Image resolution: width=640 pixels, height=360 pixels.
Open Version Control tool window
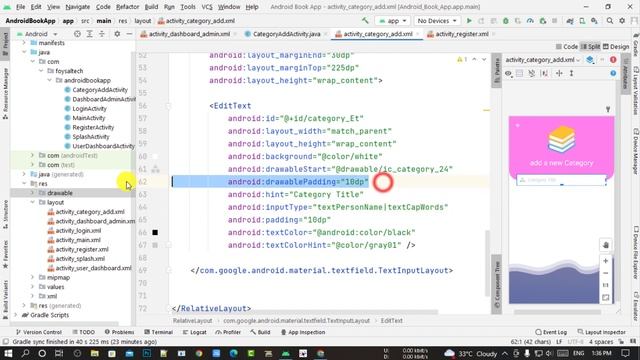(x=38, y=332)
